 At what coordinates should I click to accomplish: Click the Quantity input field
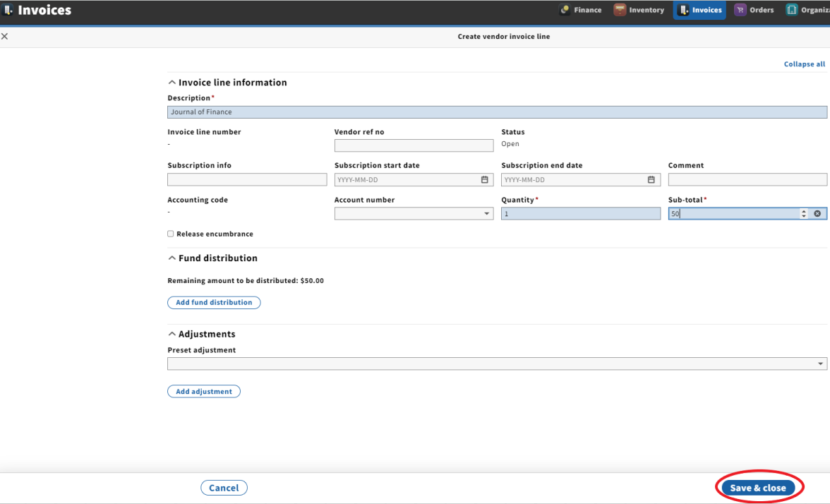point(581,213)
